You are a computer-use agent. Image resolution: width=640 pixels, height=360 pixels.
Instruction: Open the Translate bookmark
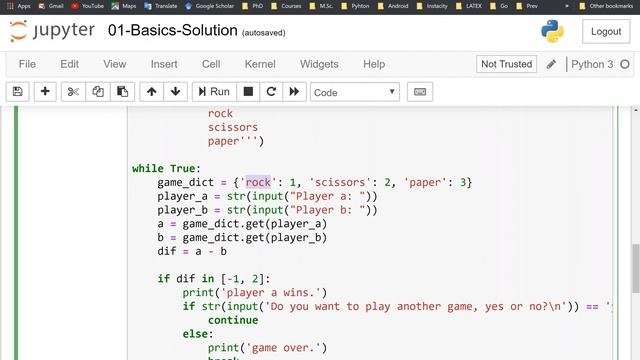[x=161, y=6]
